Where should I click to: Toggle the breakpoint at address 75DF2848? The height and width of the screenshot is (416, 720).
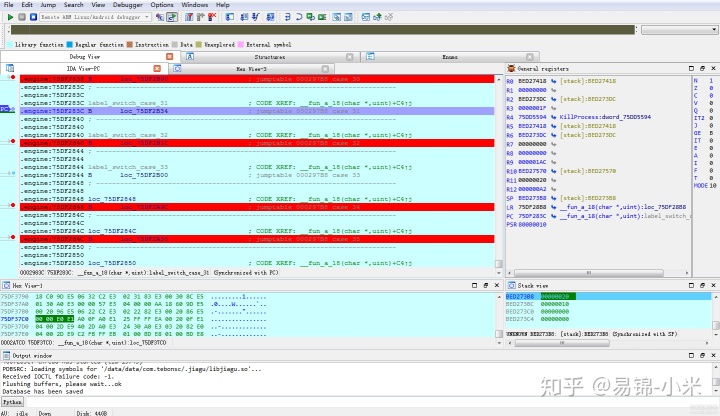[x=13, y=205]
